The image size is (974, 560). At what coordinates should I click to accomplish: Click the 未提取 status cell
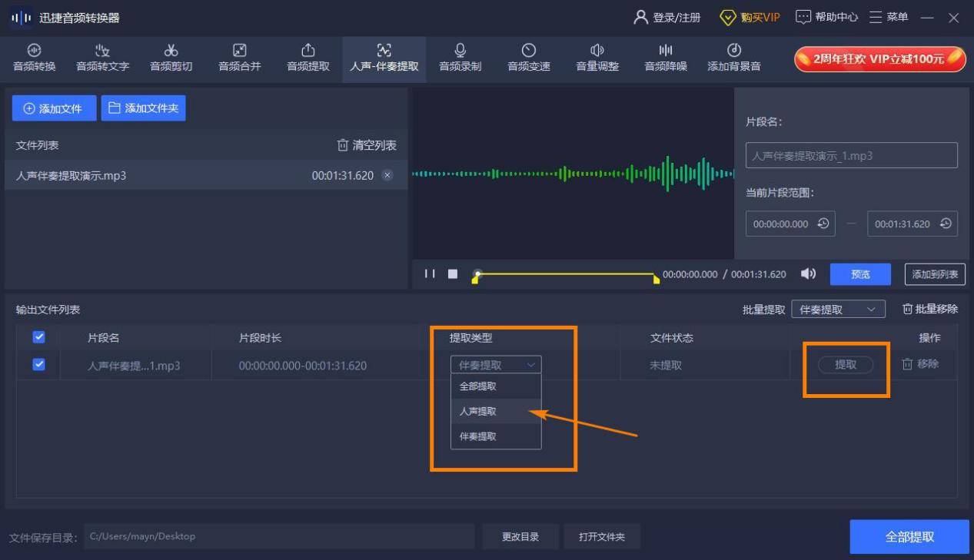coord(666,365)
